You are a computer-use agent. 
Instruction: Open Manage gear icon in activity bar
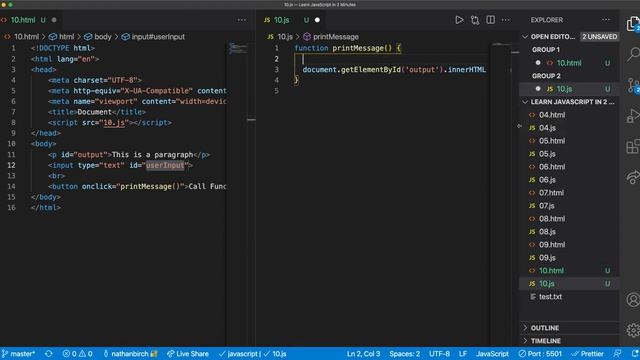[x=633, y=330]
